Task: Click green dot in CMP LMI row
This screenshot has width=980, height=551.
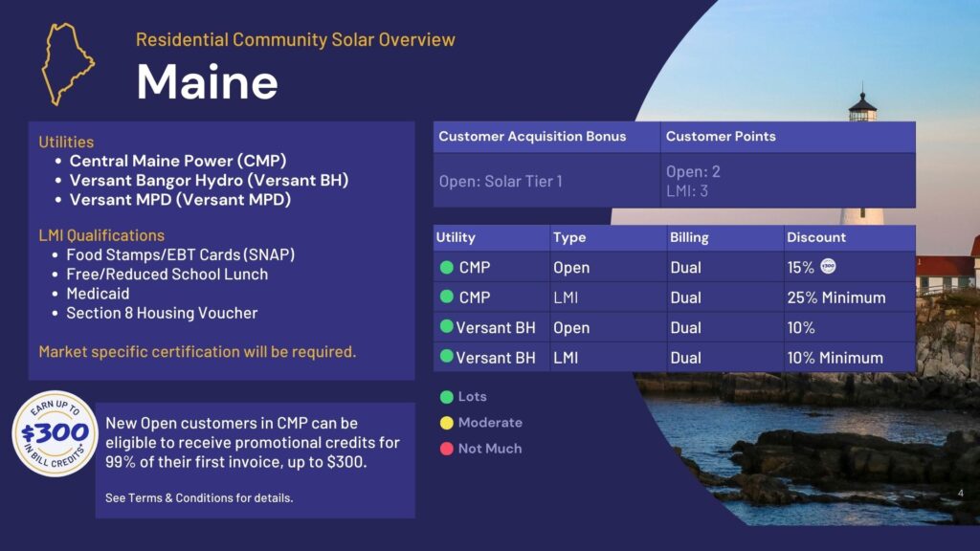Action: (x=446, y=297)
